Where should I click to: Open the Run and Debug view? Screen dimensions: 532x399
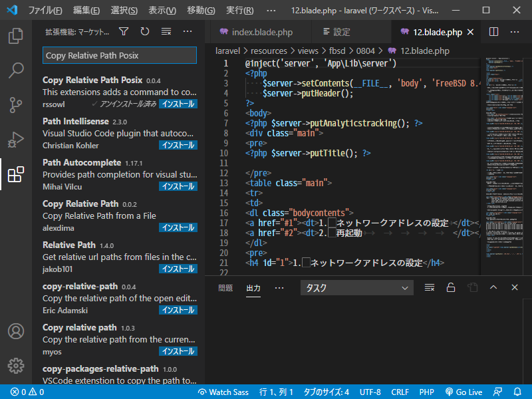point(15,139)
